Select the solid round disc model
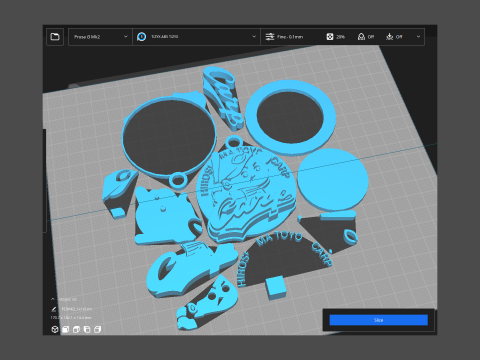The height and width of the screenshot is (360, 480). click(x=333, y=180)
